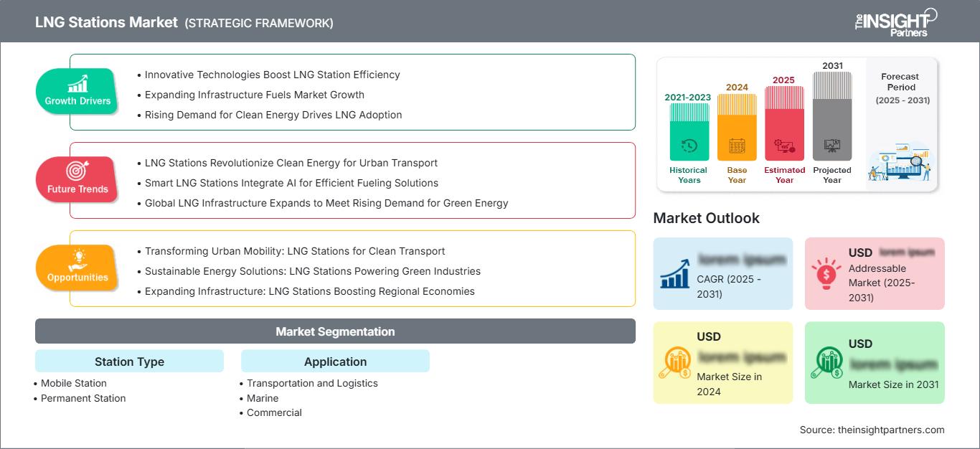Viewport: 980px width, 449px height.
Task: Click the LNG Stations Market title
Action: [x=106, y=22]
